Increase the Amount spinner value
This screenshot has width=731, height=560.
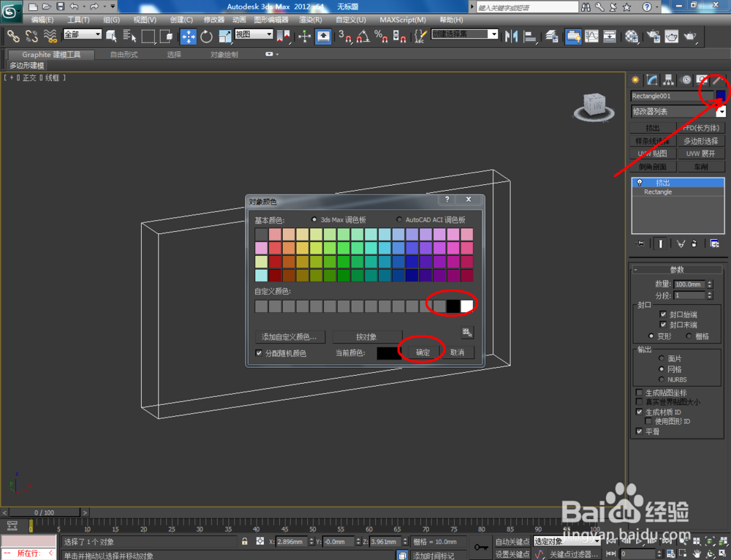(710, 281)
